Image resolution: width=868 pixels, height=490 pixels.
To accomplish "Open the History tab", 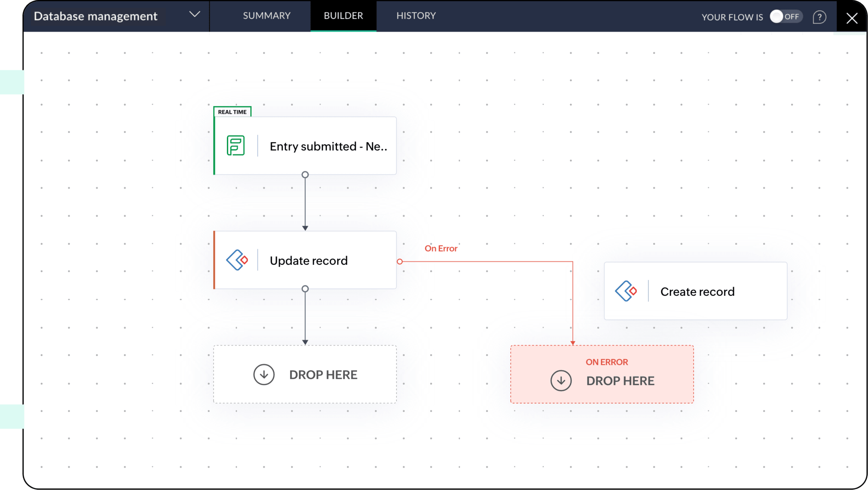I will click(x=416, y=15).
